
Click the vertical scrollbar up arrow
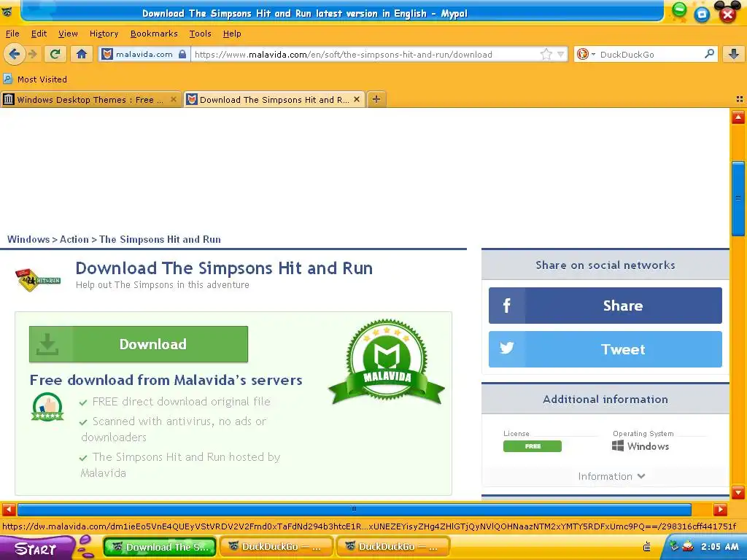click(738, 117)
